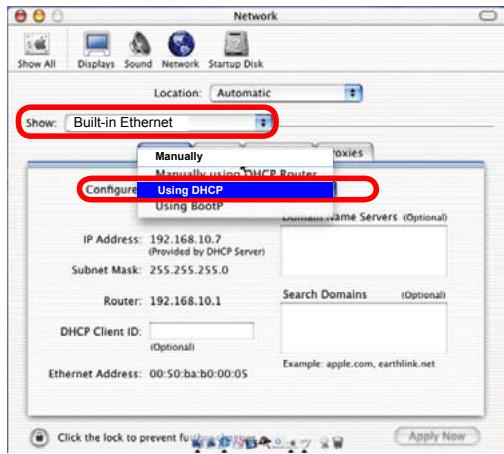Image resolution: width=504 pixels, height=454 pixels.
Task: Click the Search Domains text box
Action: 364,328
